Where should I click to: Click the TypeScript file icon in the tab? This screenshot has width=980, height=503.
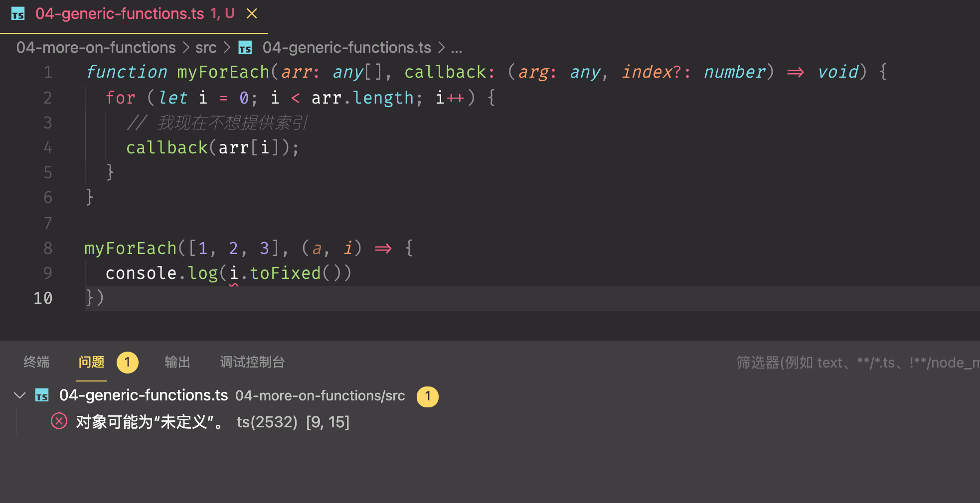[18, 14]
